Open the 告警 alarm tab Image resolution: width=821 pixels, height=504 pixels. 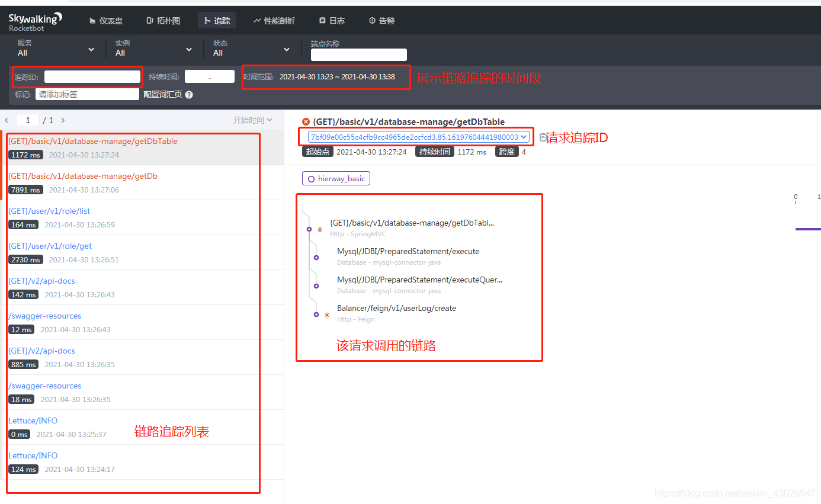point(381,21)
